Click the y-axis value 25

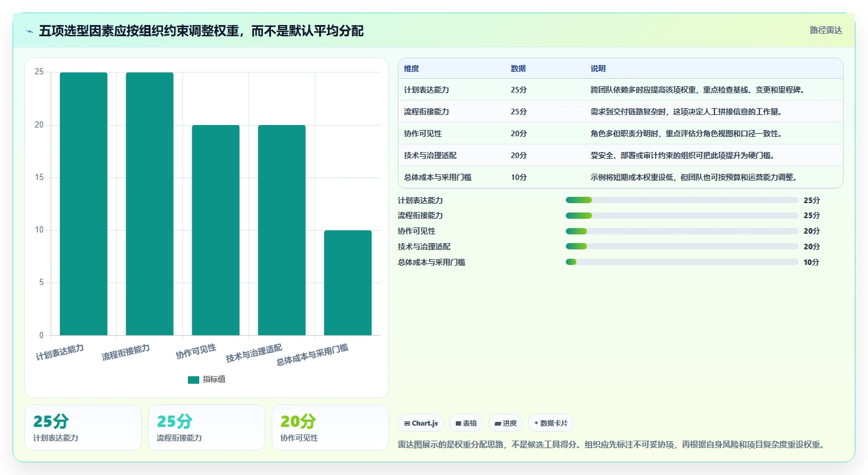(39, 72)
